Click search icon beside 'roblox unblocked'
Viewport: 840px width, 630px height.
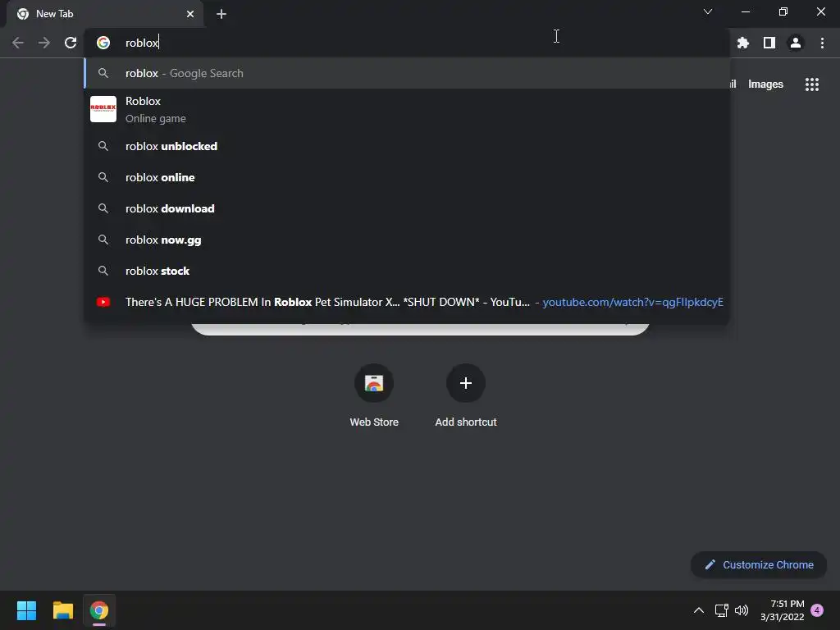tap(103, 146)
